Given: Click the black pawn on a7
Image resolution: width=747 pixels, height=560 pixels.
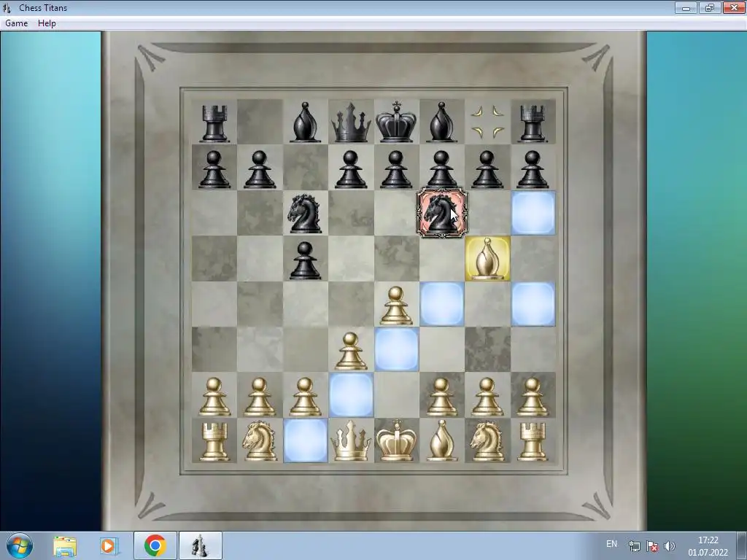Looking at the screenshot, I should point(214,169).
